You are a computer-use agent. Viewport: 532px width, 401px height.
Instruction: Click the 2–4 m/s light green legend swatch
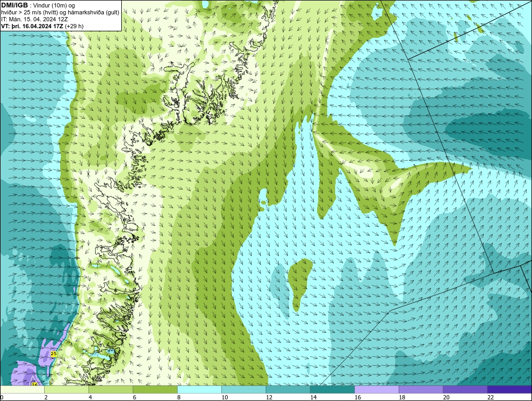[66, 389]
